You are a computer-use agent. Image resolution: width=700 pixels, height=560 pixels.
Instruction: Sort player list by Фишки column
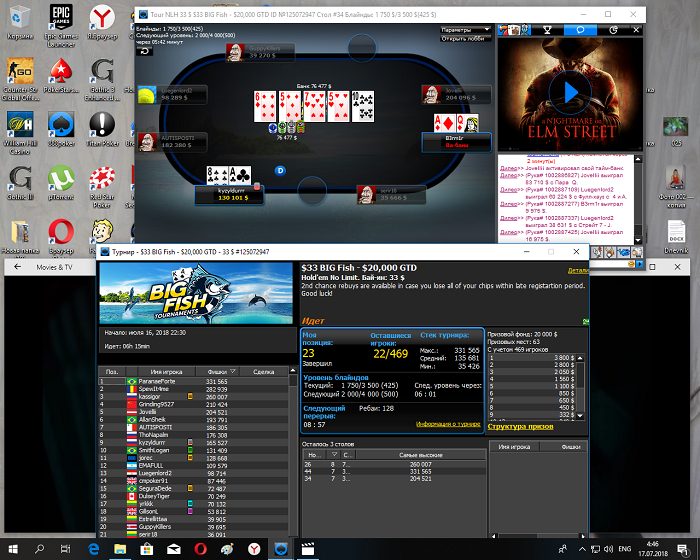pyautogui.click(x=217, y=372)
